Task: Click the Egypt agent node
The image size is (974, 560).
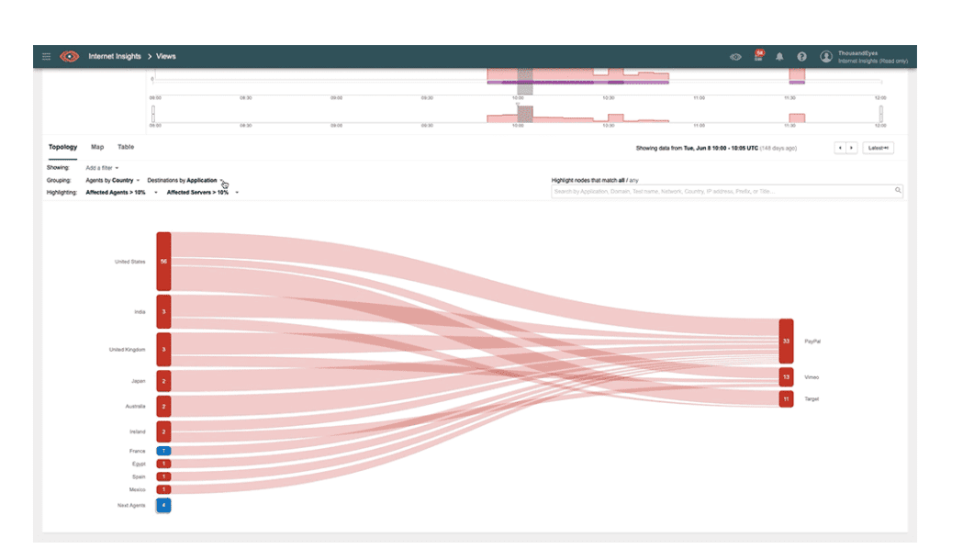Action: tap(163, 464)
